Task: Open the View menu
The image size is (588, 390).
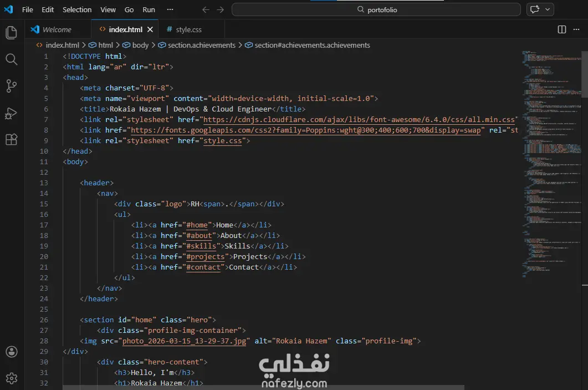Action: point(108,10)
